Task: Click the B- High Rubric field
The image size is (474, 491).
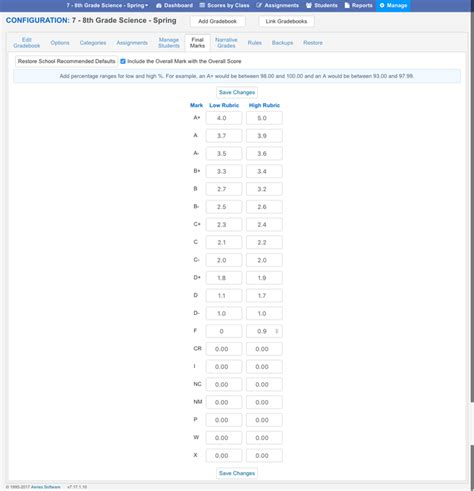Action: click(264, 207)
